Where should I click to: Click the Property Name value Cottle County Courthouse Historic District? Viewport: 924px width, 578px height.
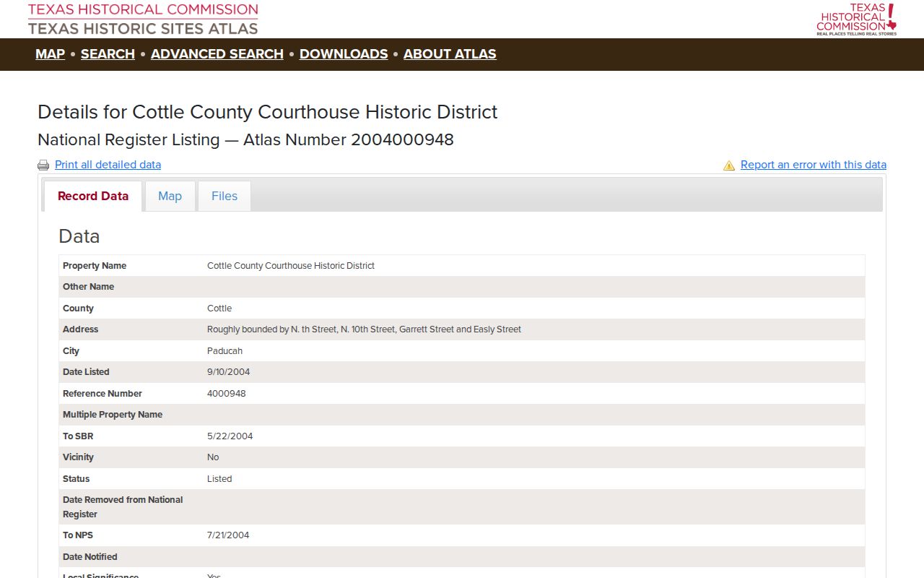(x=291, y=266)
